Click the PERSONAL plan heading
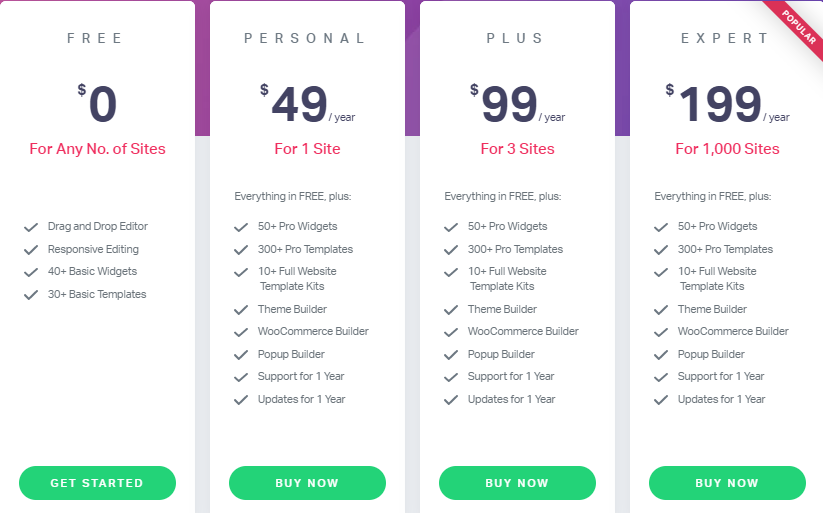The image size is (823, 513). (x=306, y=39)
